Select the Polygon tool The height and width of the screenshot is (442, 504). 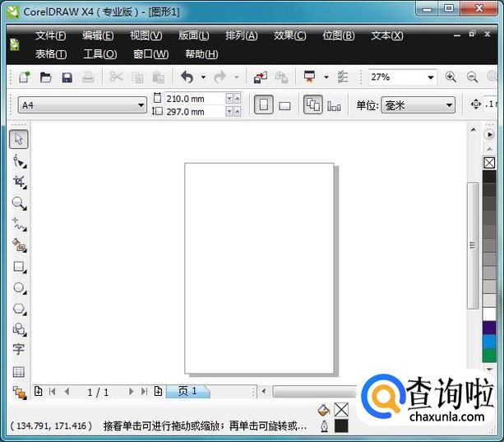18,309
